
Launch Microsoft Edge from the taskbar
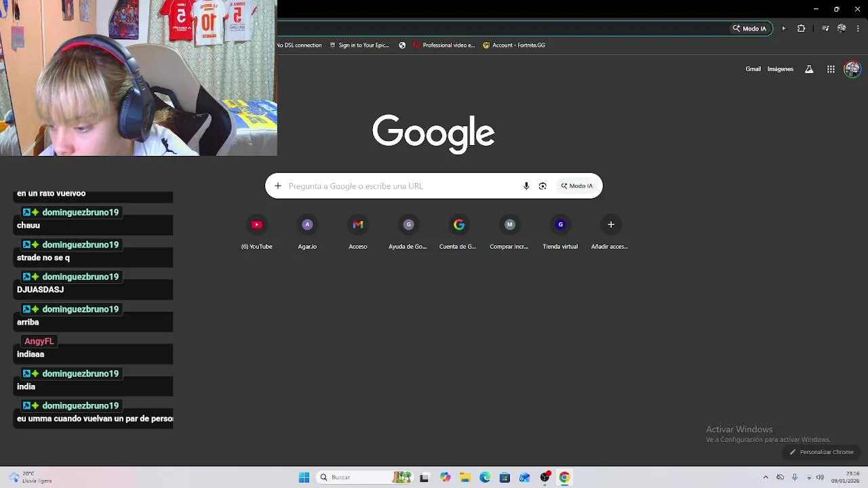485,477
